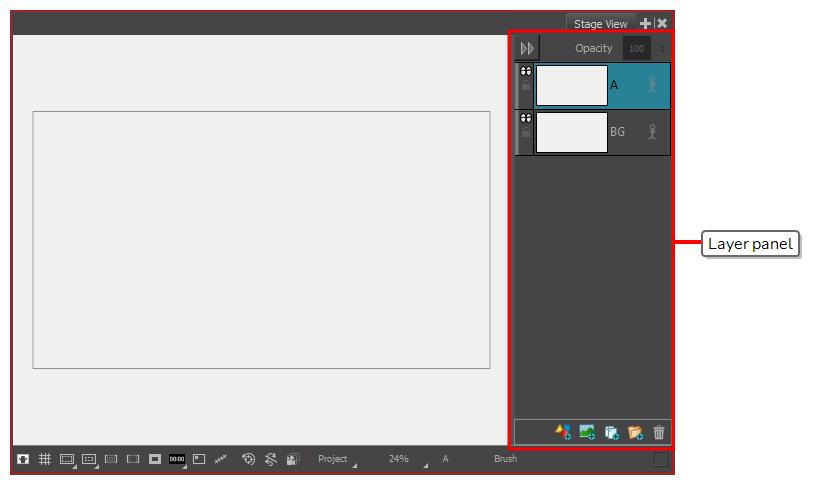Click the Brush tool name in status bar
814x485 pixels.
point(505,459)
